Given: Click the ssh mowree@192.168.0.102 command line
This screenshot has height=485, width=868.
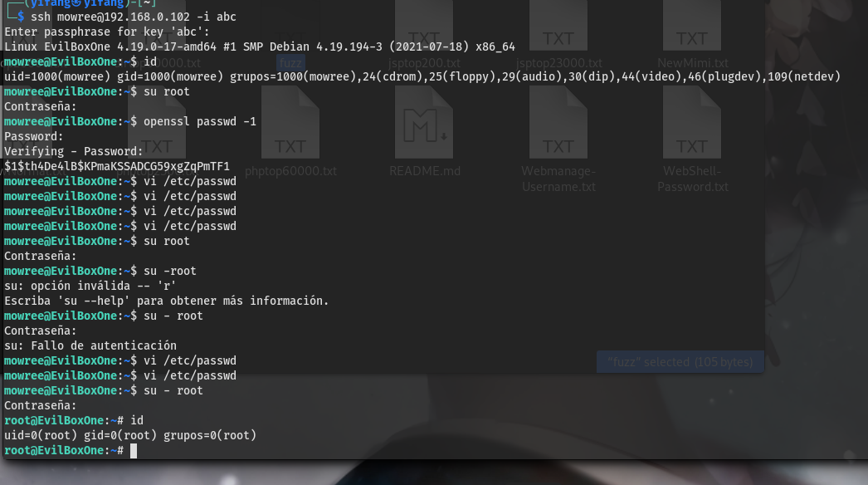Looking at the screenshot, I should pos(134,17).
